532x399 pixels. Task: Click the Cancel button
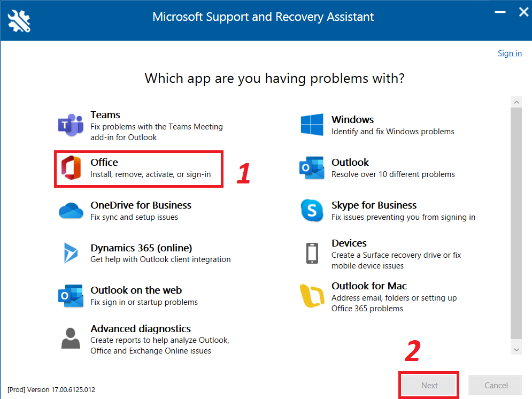[x=496, y=386]
